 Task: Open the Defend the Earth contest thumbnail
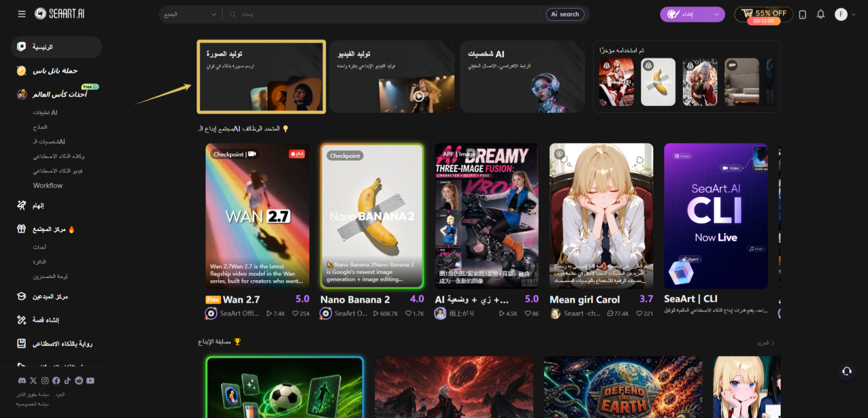pos(623,387)
